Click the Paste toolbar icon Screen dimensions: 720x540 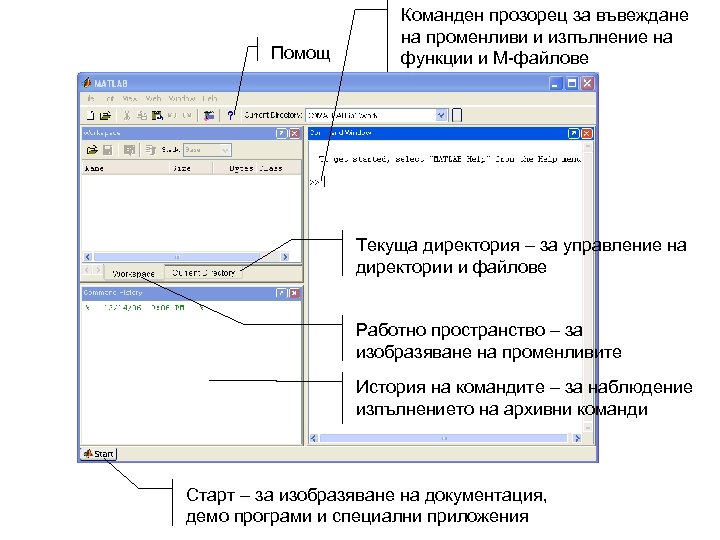158,115
